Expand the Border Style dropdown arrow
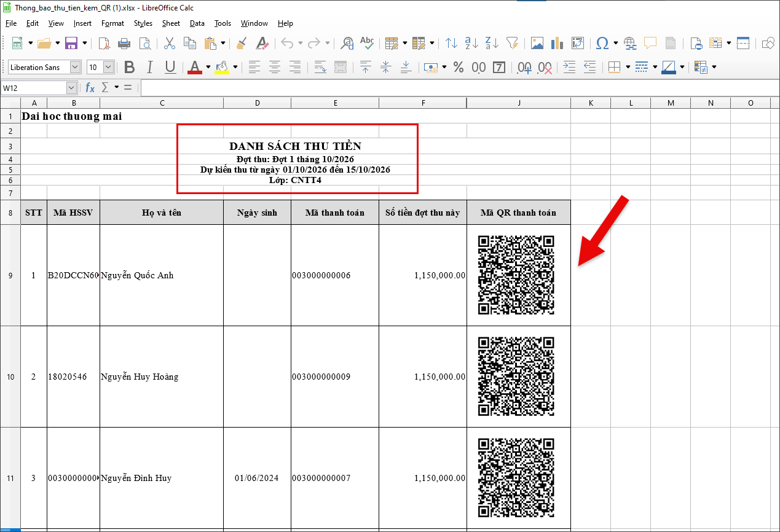780x532 pixels. (x=655, y=67)
